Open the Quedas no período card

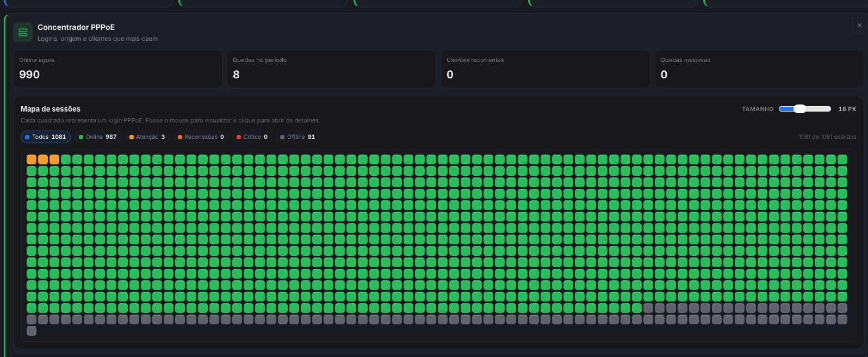pos(331,69)
